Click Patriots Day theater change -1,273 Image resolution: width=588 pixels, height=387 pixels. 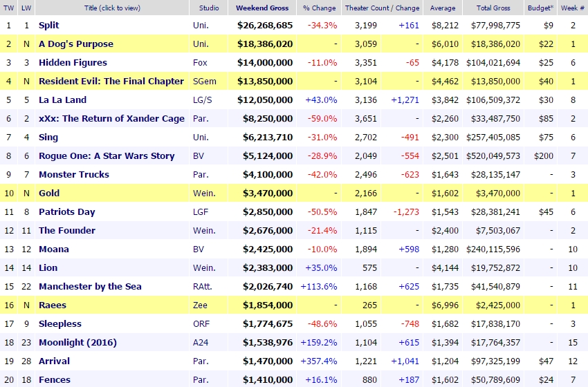click(x=406, y=212)
